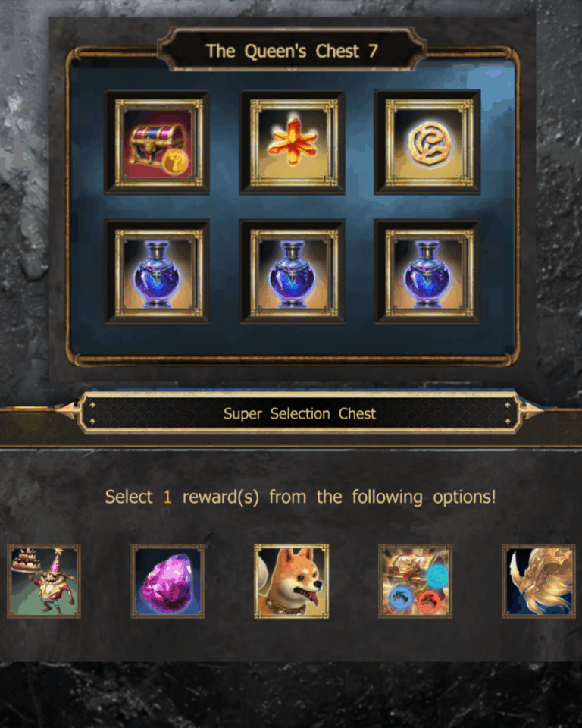Click right arrowhead ornament of selection banner

tap(532, 410)
